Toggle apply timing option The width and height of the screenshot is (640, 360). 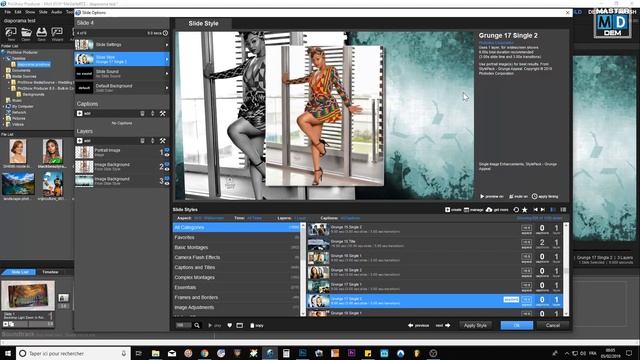pyautogui.click(x=545, y=197)
